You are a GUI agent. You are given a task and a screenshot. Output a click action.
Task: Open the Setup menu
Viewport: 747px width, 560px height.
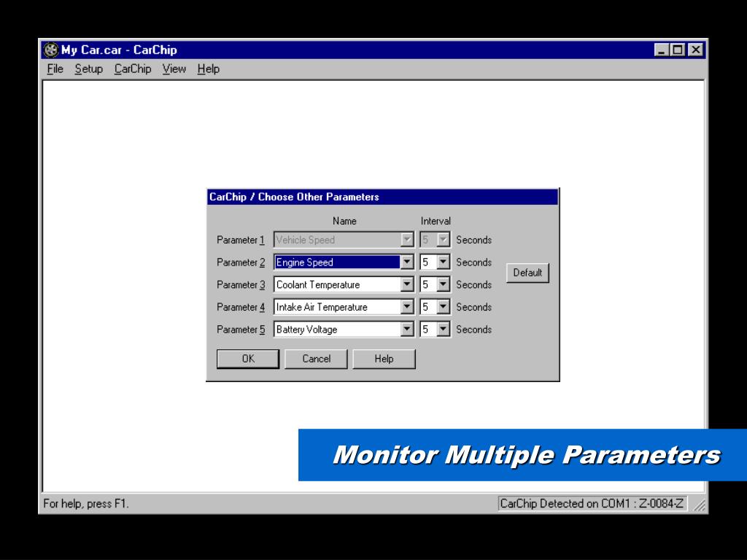click(88, 69)
